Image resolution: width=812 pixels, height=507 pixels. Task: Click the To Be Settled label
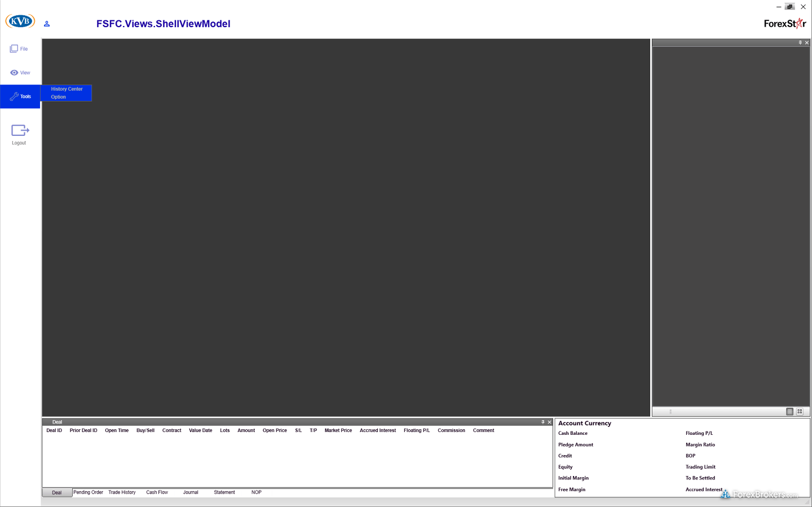(700, 478)
